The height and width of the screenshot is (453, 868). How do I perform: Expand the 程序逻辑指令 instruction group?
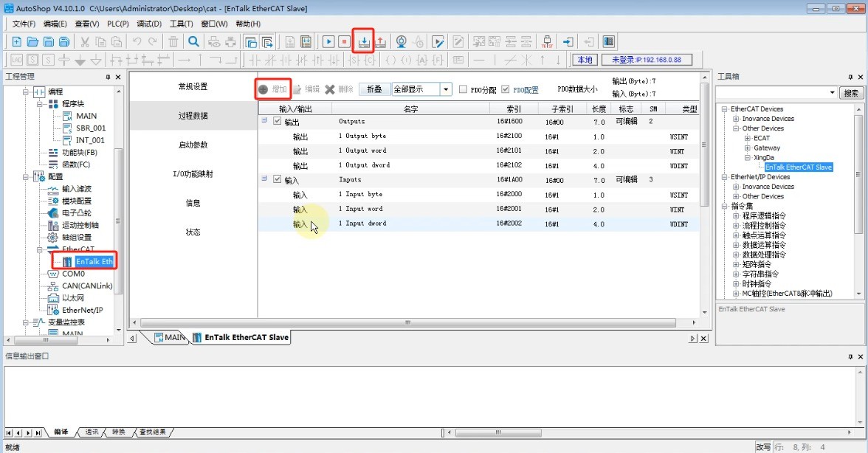click(x=736, y=215)
